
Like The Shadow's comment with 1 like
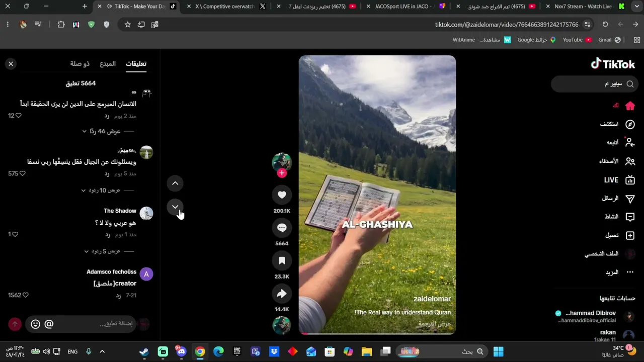click(15, 234)
